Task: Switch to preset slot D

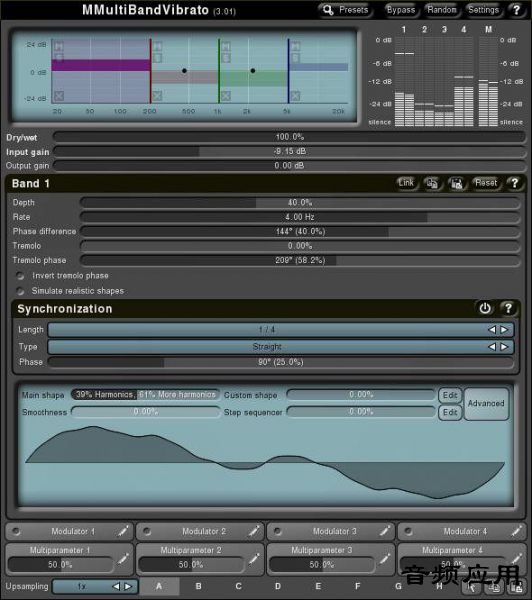Action: pos(278,586)
